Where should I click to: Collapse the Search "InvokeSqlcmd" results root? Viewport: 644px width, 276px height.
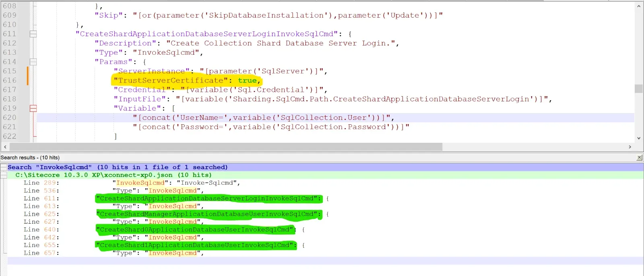point(4,167)
